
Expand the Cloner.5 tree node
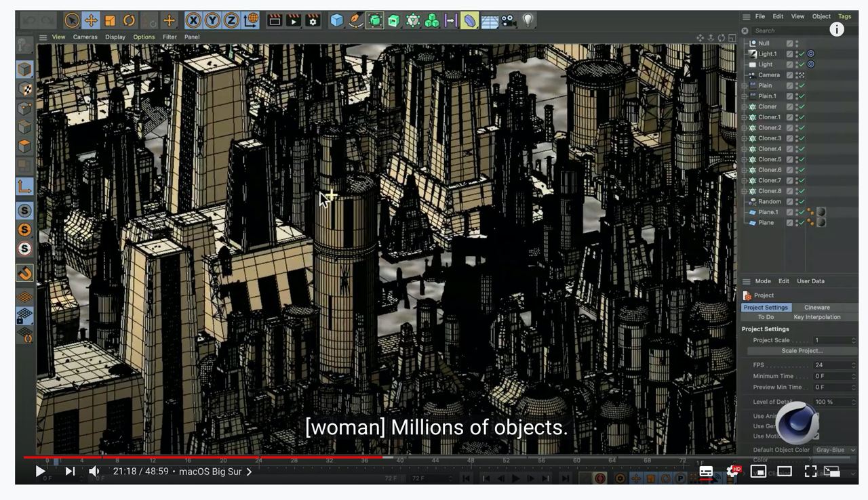(x=744, y=160)
